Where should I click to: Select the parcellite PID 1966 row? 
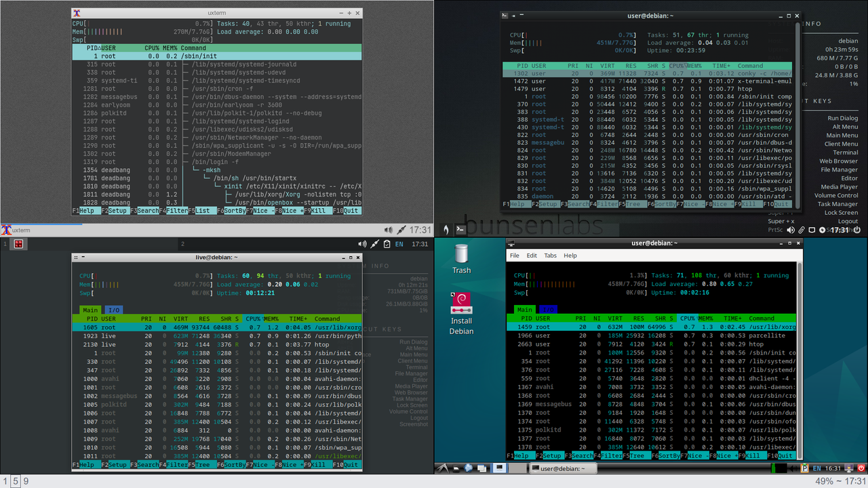(650, 335)
